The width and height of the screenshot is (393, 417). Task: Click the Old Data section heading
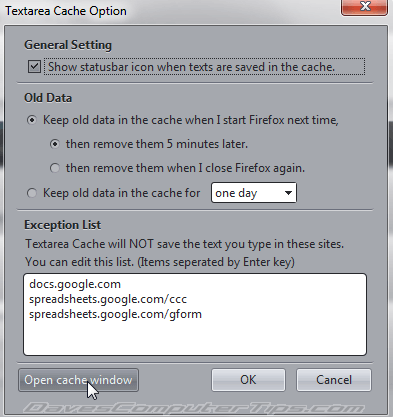coord(48,98)
